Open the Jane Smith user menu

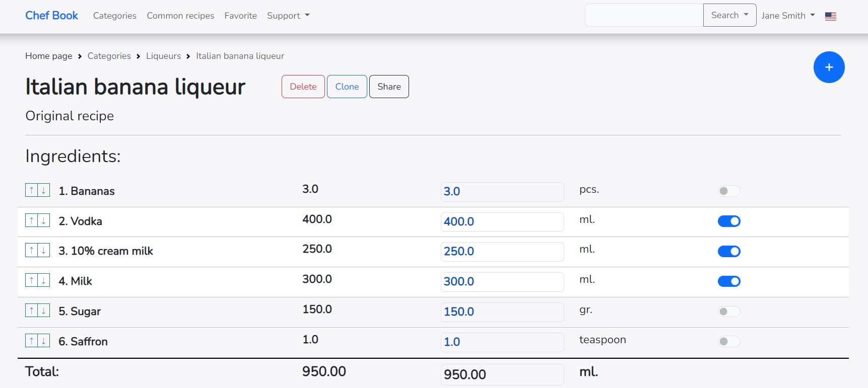click(x=787, y=16)
